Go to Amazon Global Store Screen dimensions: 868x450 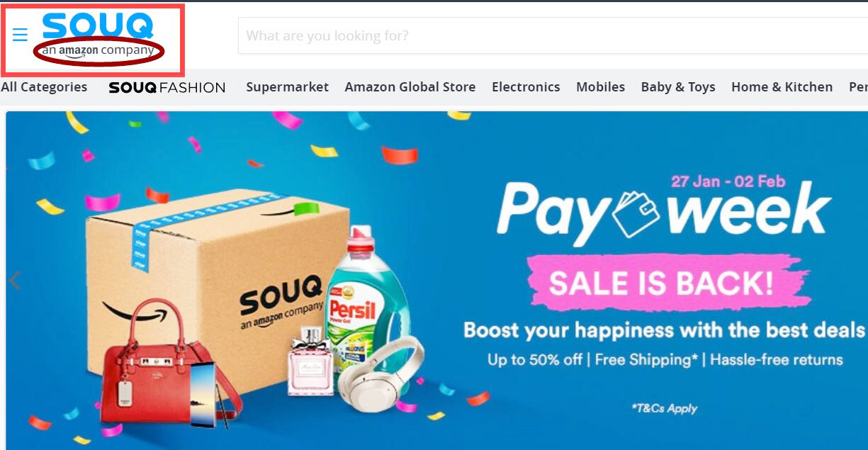(410, 87)
